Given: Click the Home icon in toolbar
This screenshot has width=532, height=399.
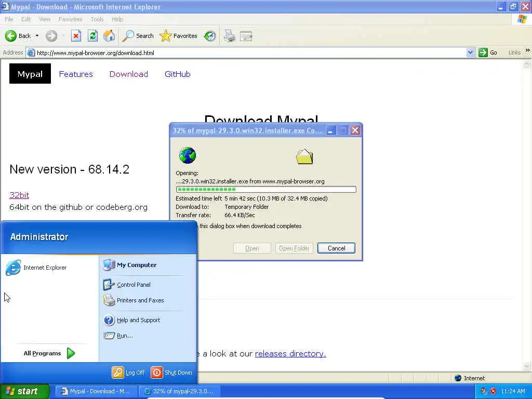Looking at the screenshot, I should (109, 36).
